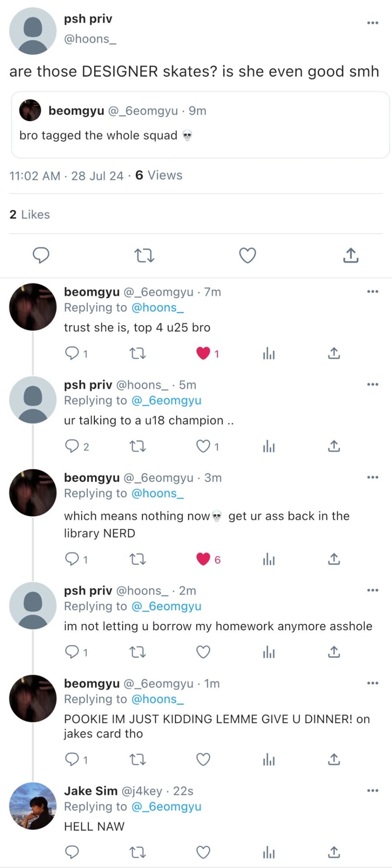Open psh priv avatar at top of tweet
392x868 pixels.
click(x=33, y=31)
